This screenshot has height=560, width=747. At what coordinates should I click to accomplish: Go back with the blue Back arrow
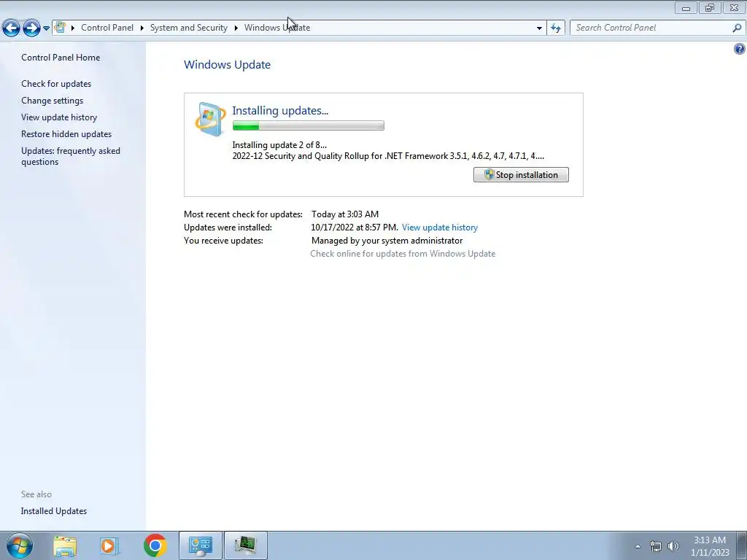12,28
